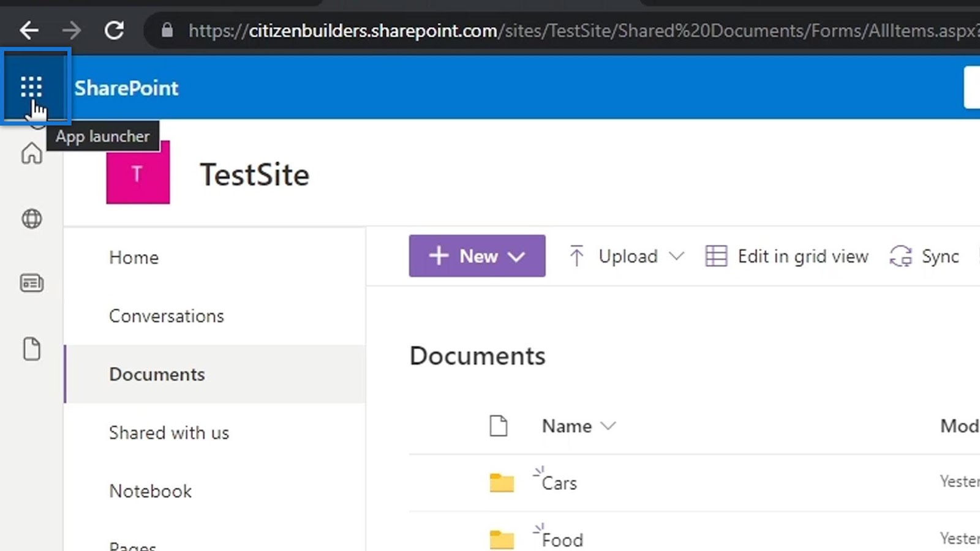Reload the page with refresh icon
This screenshot has width=980, height=551.
click(x=114, y=30)
